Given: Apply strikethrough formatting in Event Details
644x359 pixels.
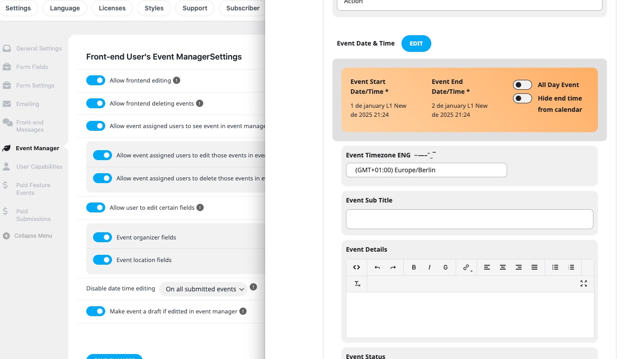Looking at the screenshot, I should click(445, 267).
